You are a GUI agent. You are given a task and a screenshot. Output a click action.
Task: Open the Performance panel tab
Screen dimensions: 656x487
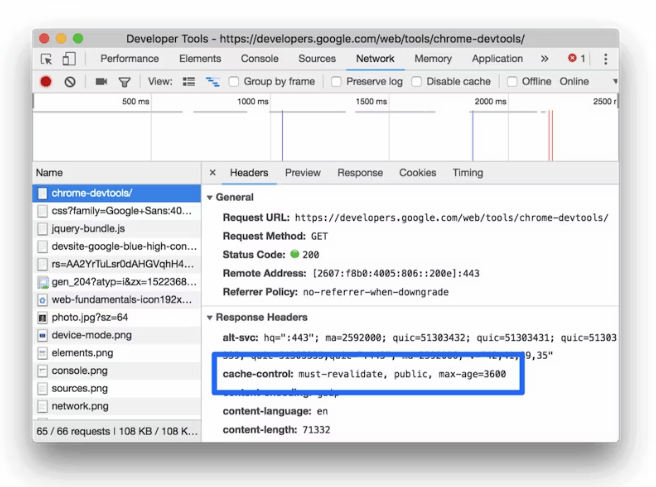[130, 59]
